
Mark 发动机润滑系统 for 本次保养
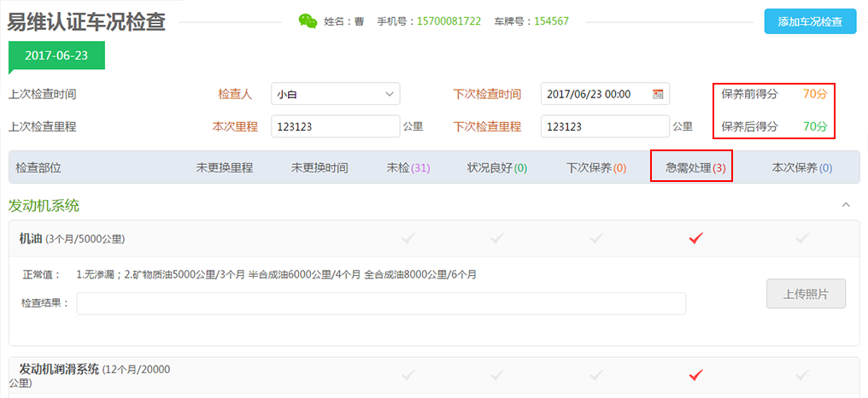[x=801, y=374]
